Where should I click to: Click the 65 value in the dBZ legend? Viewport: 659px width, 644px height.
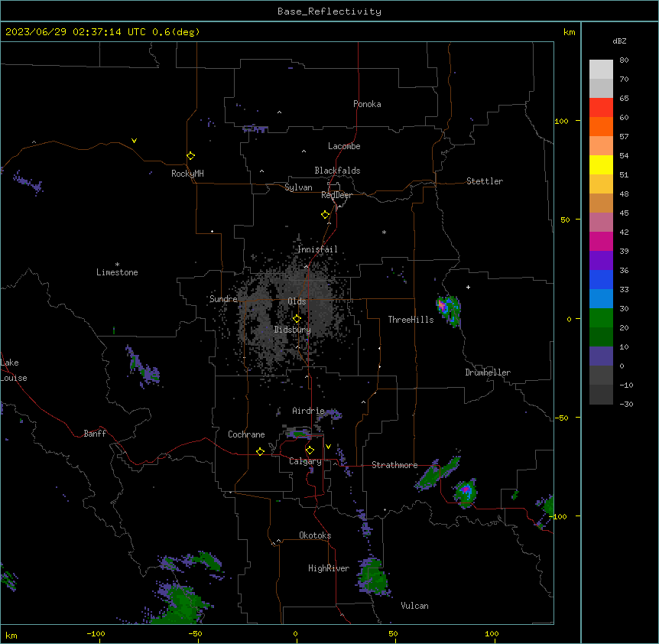[x=624, y=99]
